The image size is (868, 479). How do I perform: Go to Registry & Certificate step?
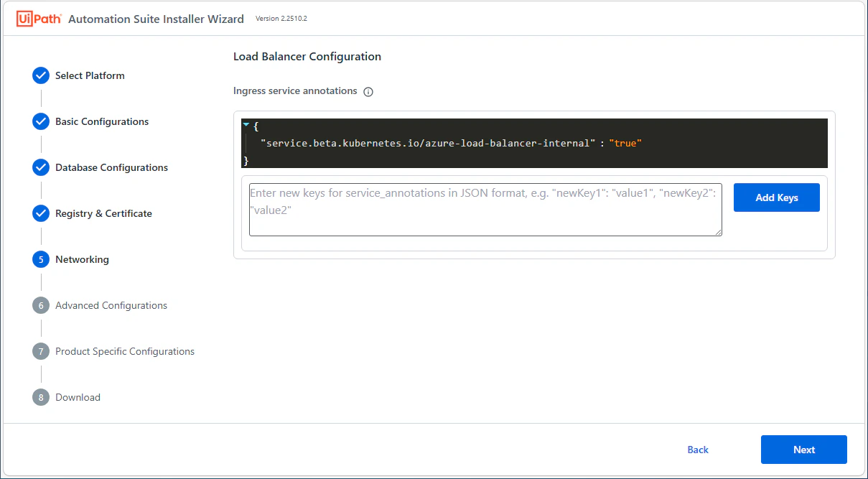click(103, 213)
